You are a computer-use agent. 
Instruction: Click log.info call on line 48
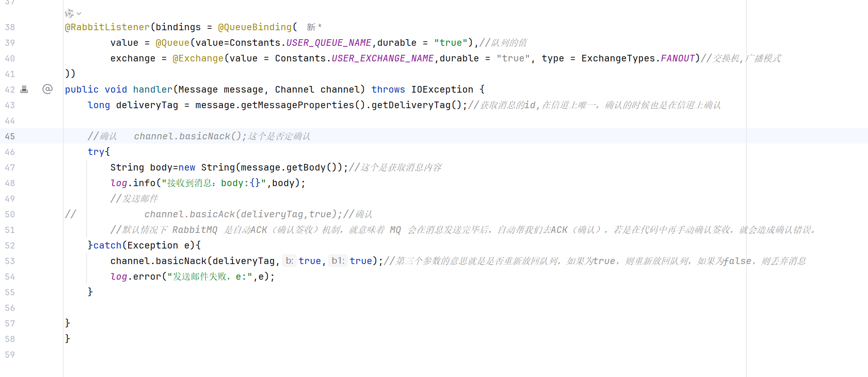(133, 183)
